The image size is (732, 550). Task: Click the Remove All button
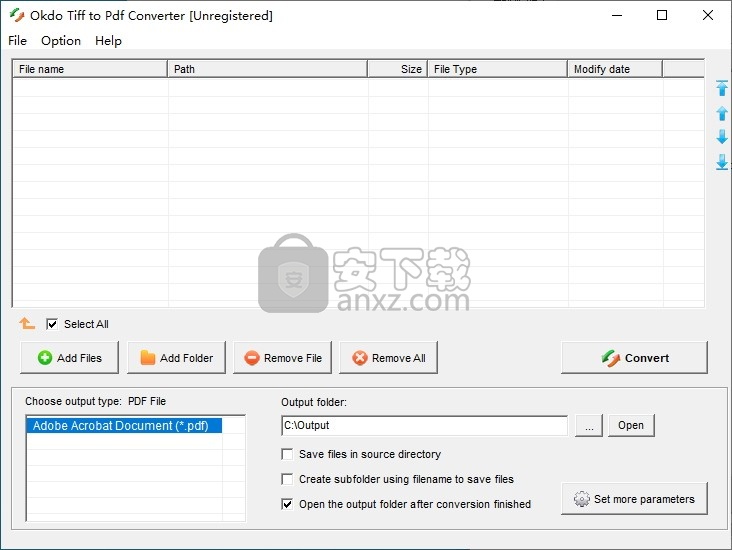point(388,358)
